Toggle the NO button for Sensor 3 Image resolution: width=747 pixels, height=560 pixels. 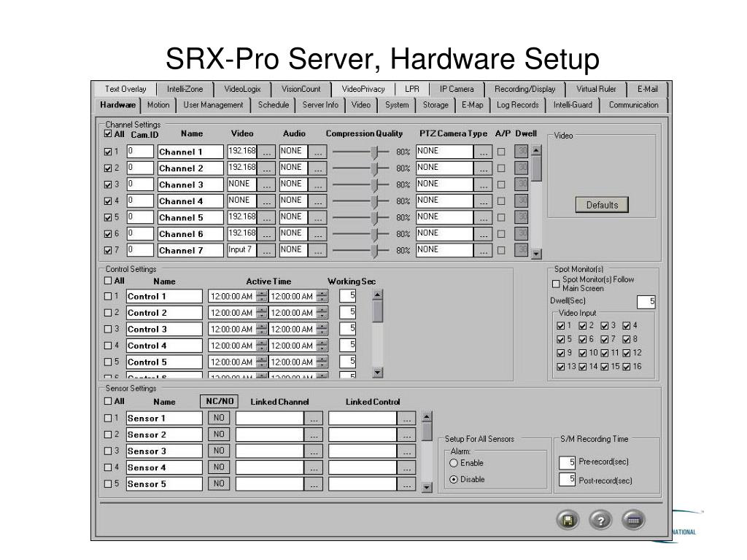coord(219,451)
